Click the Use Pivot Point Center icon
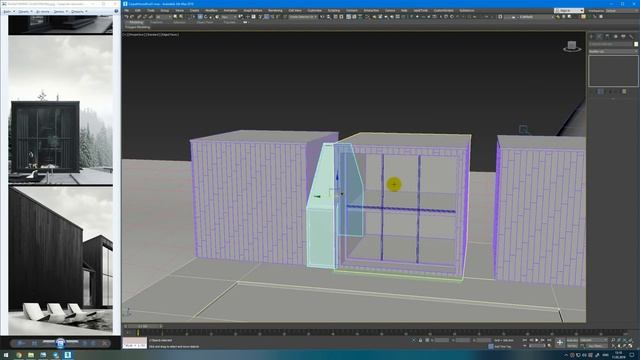The width and height of the screenshot is (640, 360). click(240, 17)
